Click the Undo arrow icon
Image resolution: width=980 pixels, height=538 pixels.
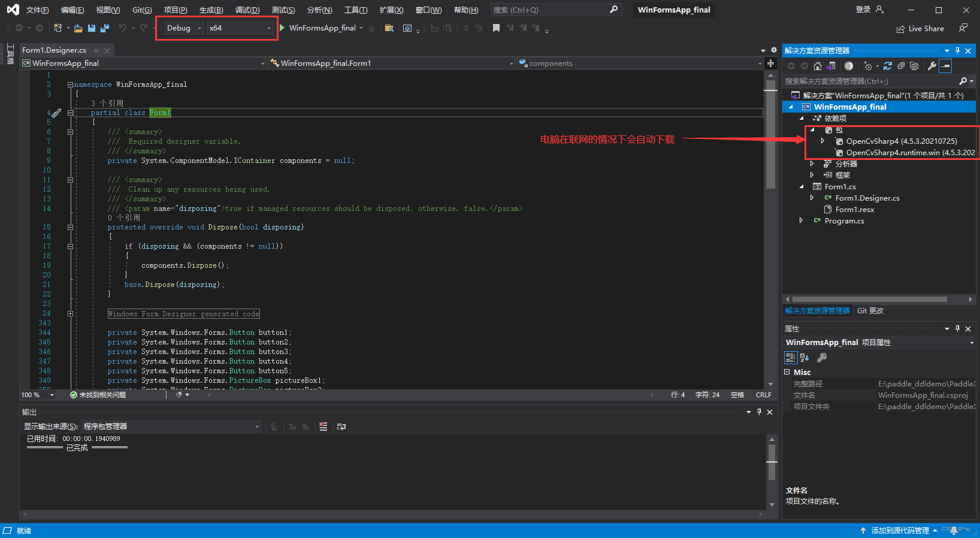click(123, 28)
